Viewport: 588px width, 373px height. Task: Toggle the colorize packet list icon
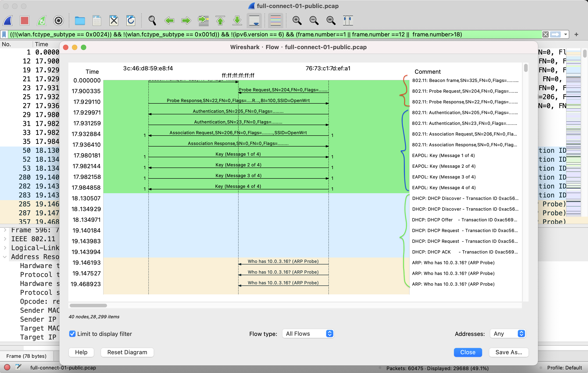tap(275, 21)
